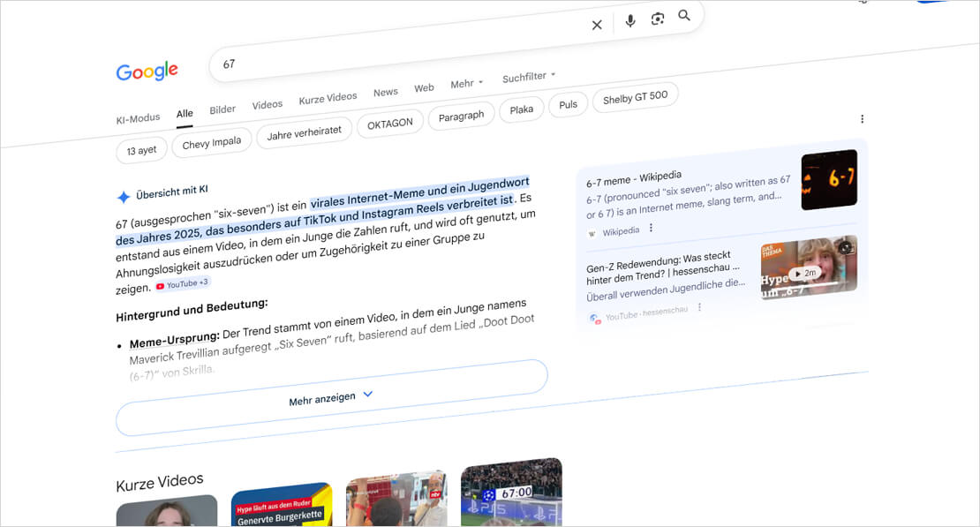Image resolution: width=980 pixels, height=527 pixels.
Task: Click the microphone icon for voice search
Action: click(x=629, y=21)
